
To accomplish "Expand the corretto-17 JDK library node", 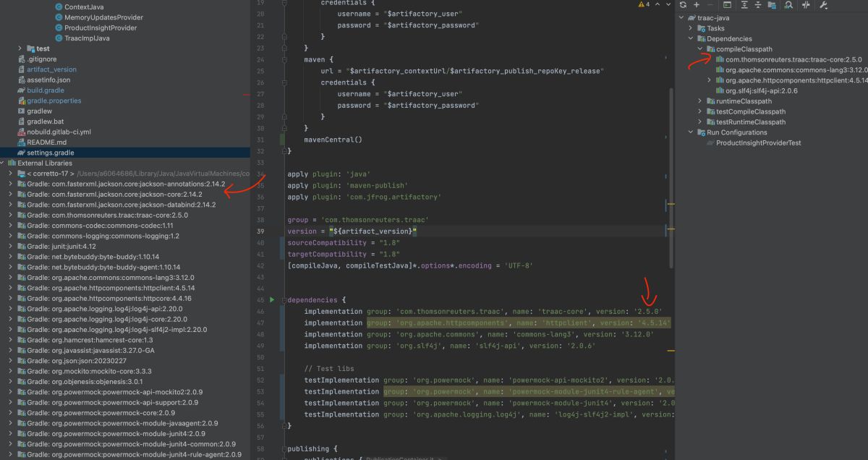I will (11, 174).
